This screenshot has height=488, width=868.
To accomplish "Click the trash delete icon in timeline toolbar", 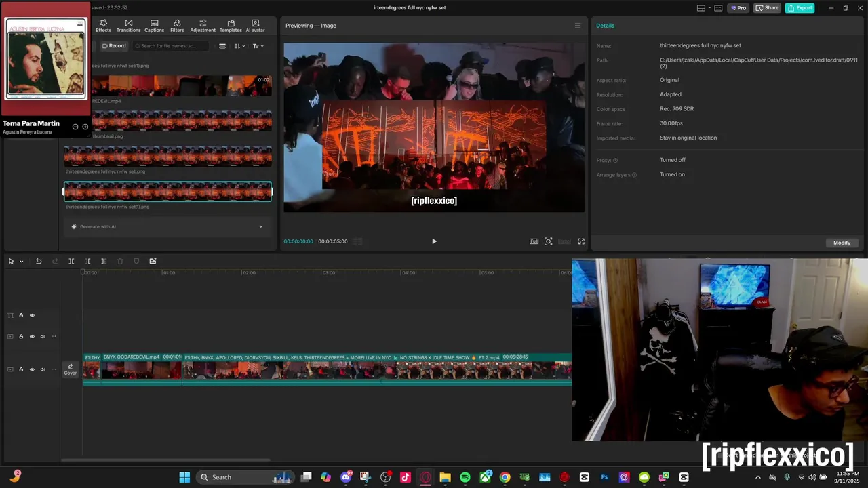I will click(x=120, y=261).
